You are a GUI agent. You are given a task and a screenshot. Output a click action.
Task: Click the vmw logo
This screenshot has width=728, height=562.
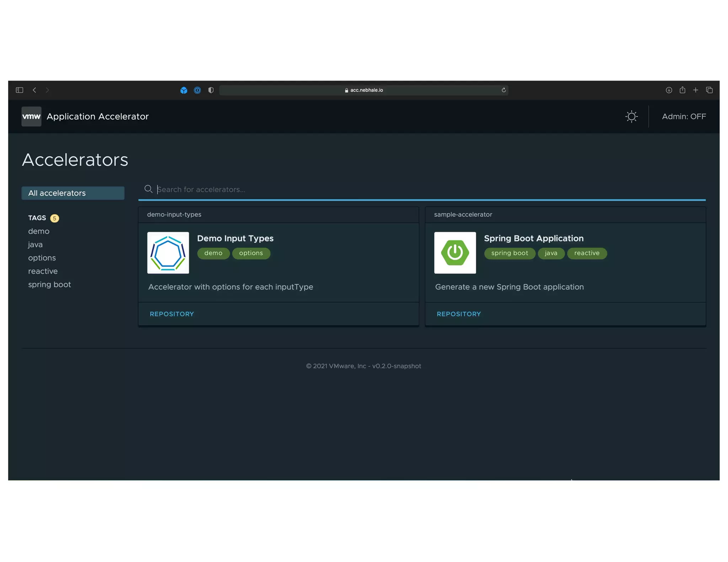click(31, 117)
